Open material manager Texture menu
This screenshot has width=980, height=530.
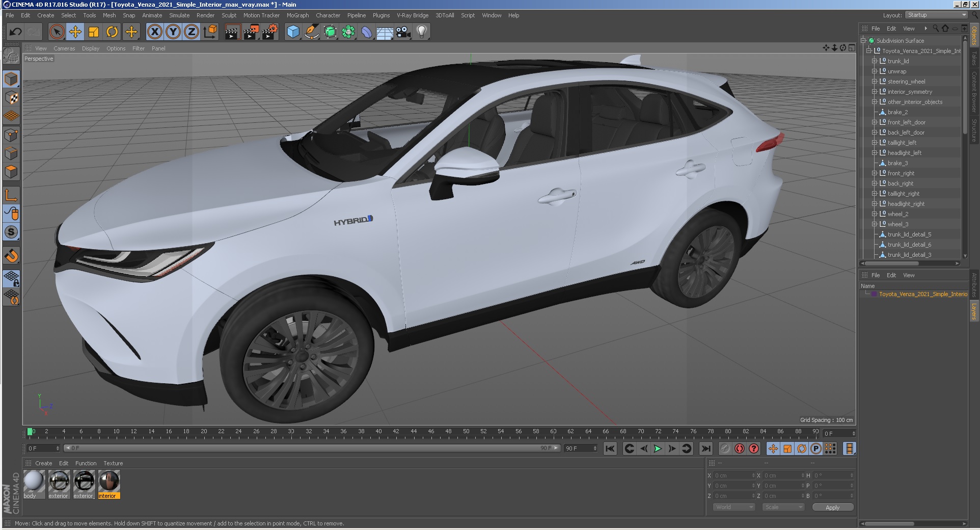click(113, 463)
